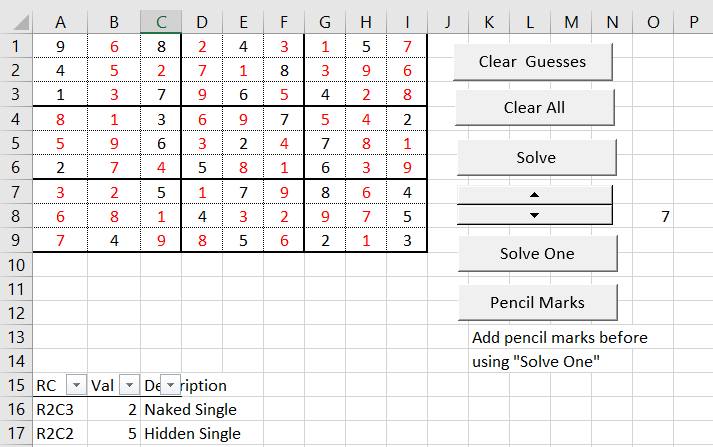The image size is (713, 447).
Task: Select the Hidden Single cell in row 17
Action: (x=192, y=434)
